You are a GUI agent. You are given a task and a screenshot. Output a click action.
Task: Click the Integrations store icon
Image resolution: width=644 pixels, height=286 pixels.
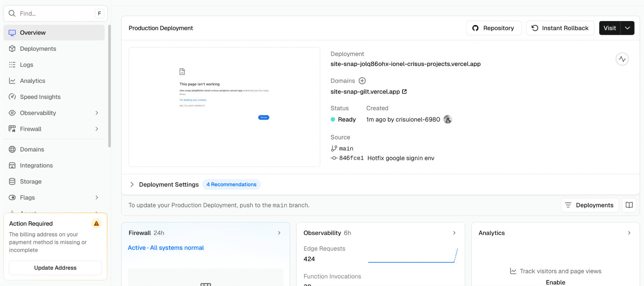coord(12,166)
